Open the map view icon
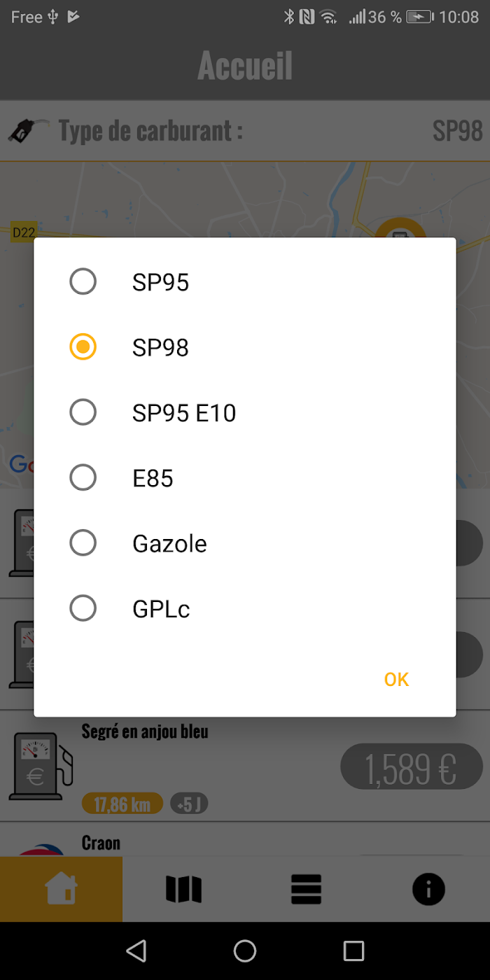The width and height of the screenshot is (490, 980). click(x=183, y=889)
